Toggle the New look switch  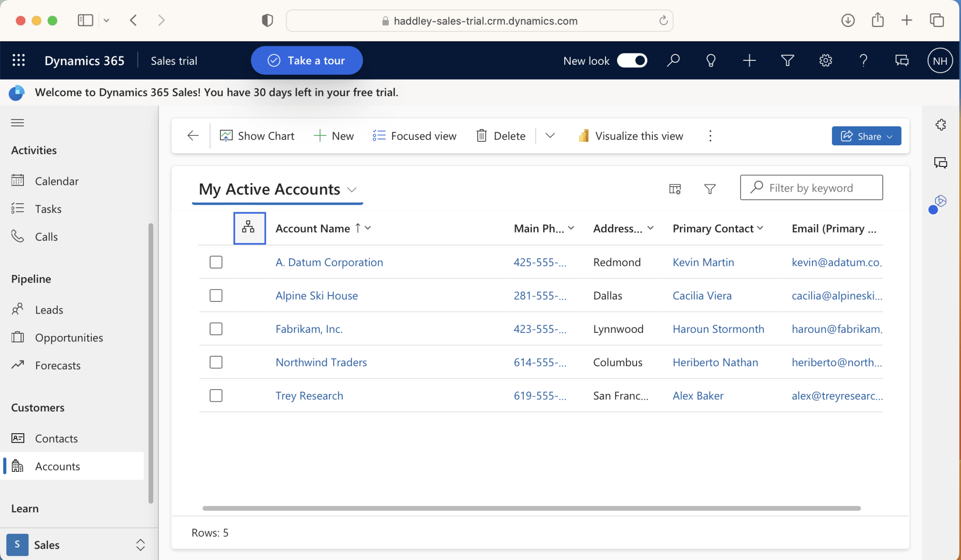click(x=632, y=60)
